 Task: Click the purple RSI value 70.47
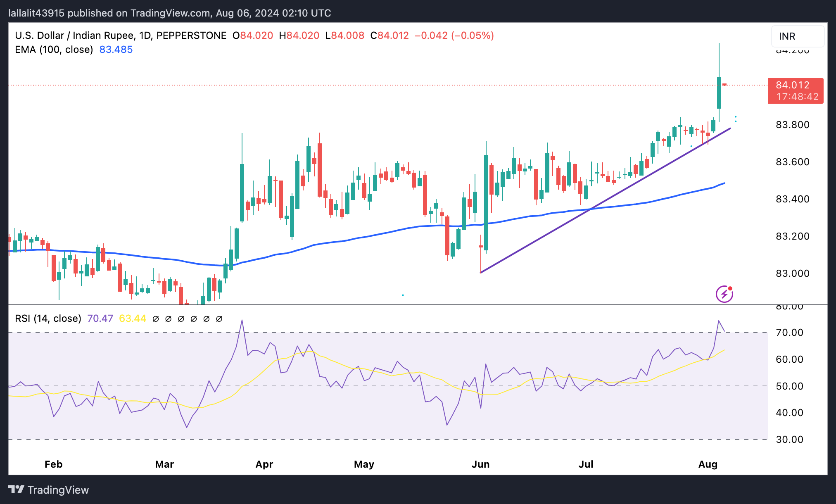click(x=100, y=319)
